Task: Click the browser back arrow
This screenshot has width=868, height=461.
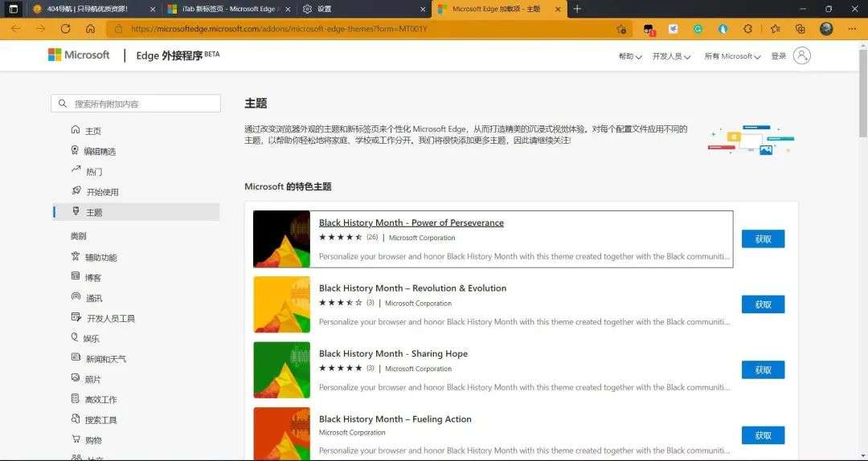Action: 15,29
